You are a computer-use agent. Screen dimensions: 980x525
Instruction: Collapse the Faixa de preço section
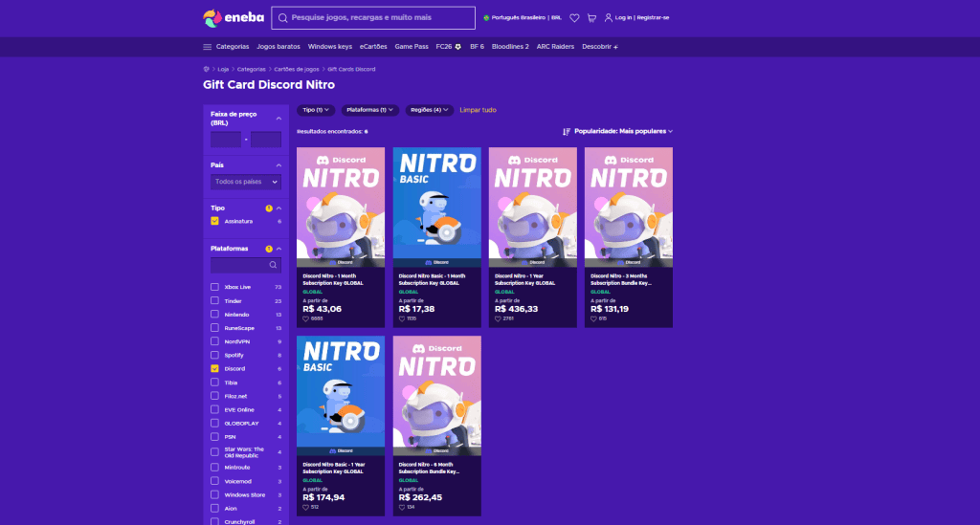(x=278, y=119)
